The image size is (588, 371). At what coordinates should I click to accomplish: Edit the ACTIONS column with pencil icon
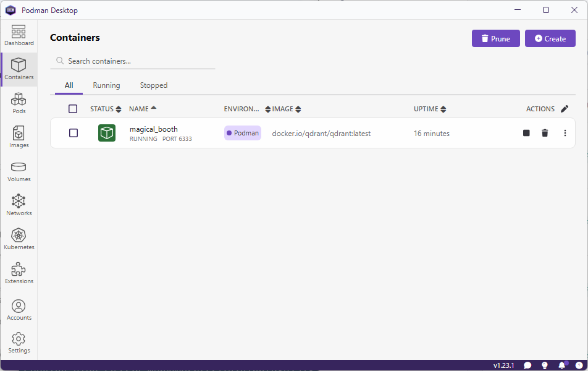coord(565,108)
